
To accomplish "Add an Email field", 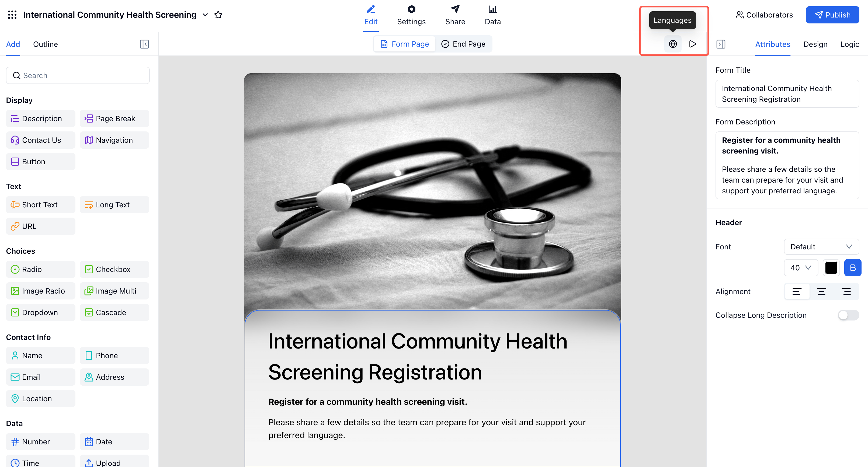I will [40, 377].
